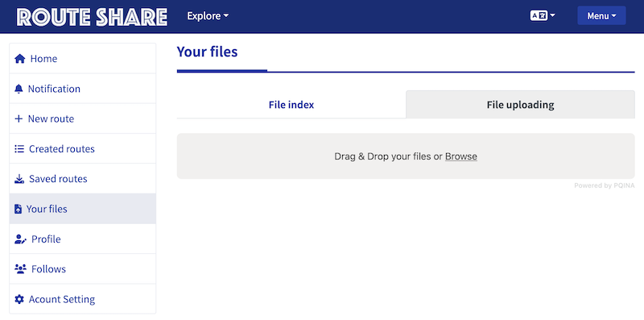Go to the Home sidebar item
This screenshot has width=644, height=320.
(83, 59)
